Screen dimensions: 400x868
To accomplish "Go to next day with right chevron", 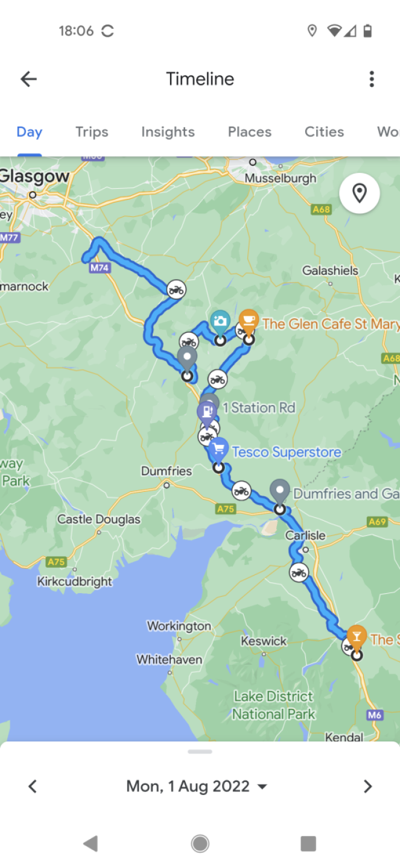I will coord(367,786).
